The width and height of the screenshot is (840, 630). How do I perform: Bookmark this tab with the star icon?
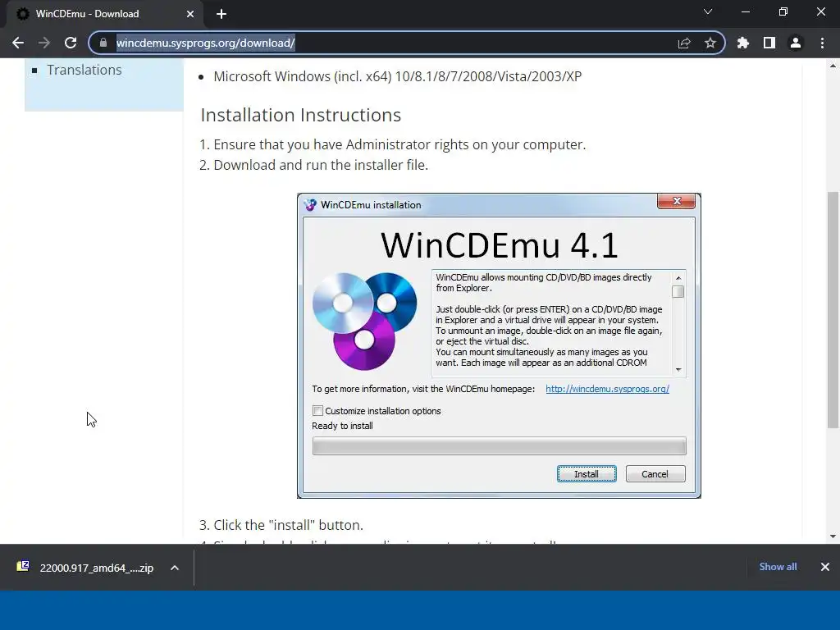(710, 43)
